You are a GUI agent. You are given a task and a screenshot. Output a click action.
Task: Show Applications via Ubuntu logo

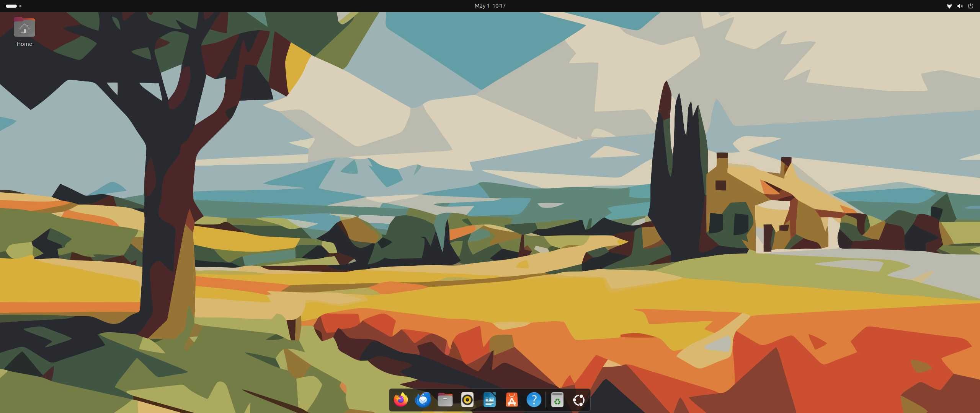pos(579,400)
